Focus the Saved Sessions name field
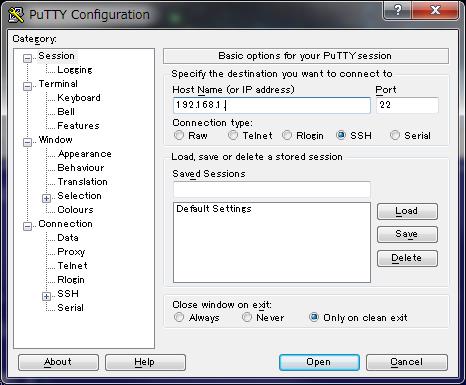 (x=272, y=190)
